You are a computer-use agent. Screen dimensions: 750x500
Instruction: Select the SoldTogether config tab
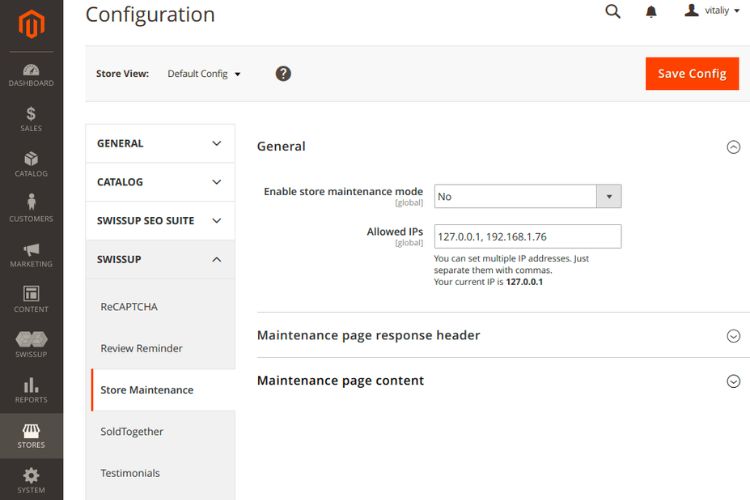coord(132,431)
